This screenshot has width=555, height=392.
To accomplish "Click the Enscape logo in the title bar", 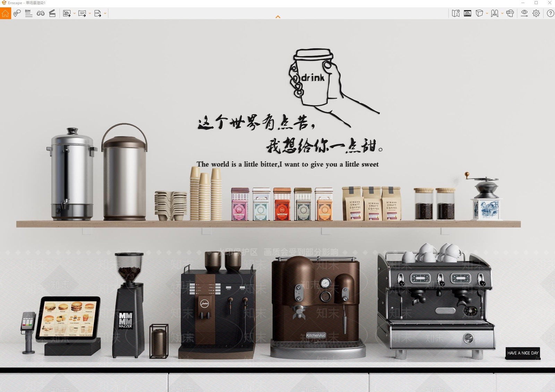I will click(4, 3).
